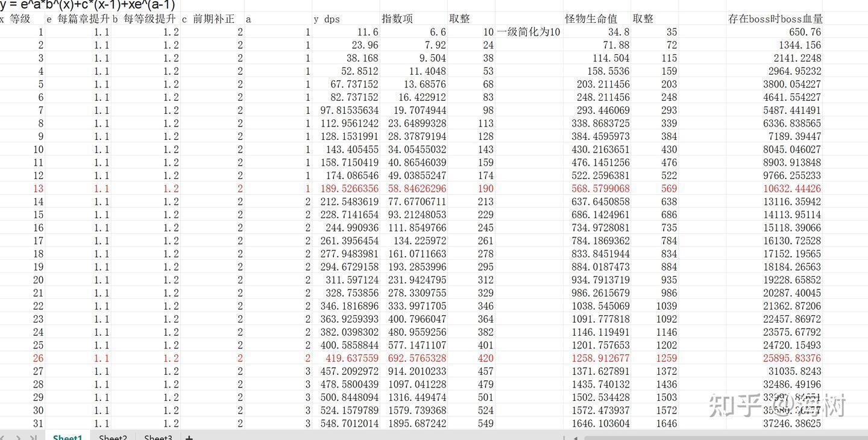Select monster health value 71.88
The width and height of the screenshot is (868, 440).
(x=597, y=45)
